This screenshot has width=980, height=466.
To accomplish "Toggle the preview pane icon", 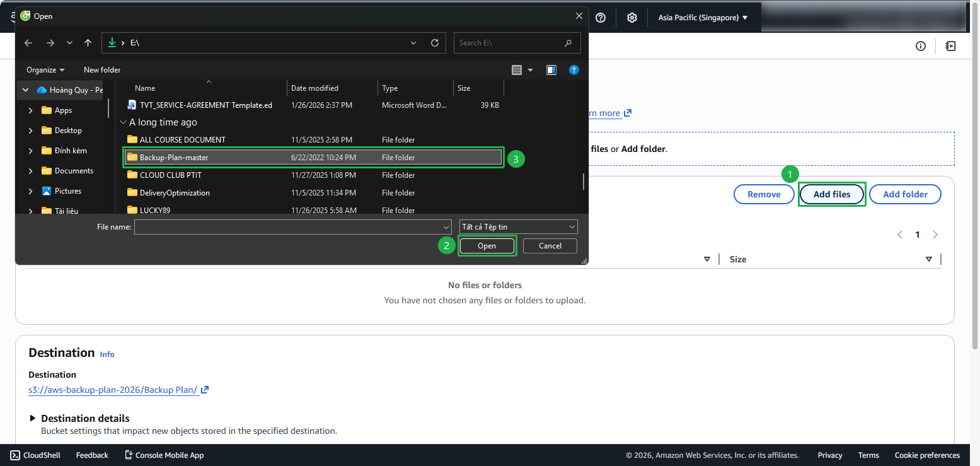I will 551,70.
